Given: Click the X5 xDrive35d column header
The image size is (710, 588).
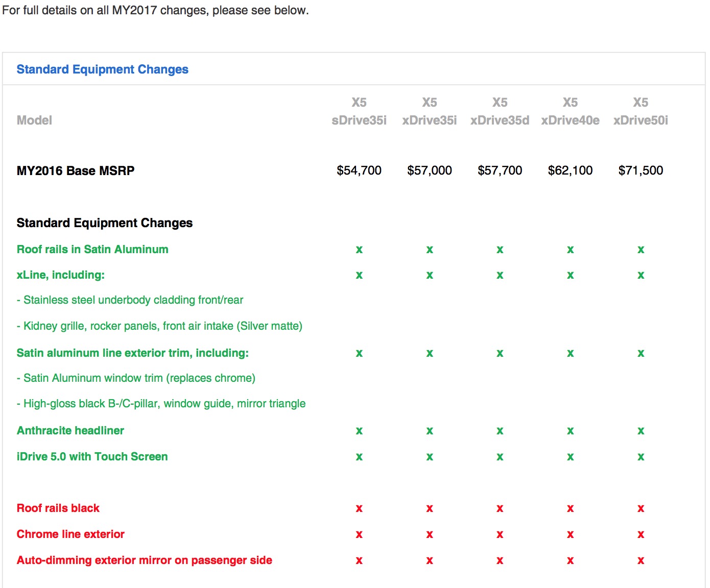Looking at the screenshot, I should pyautogui.click(x=500, y=111).
